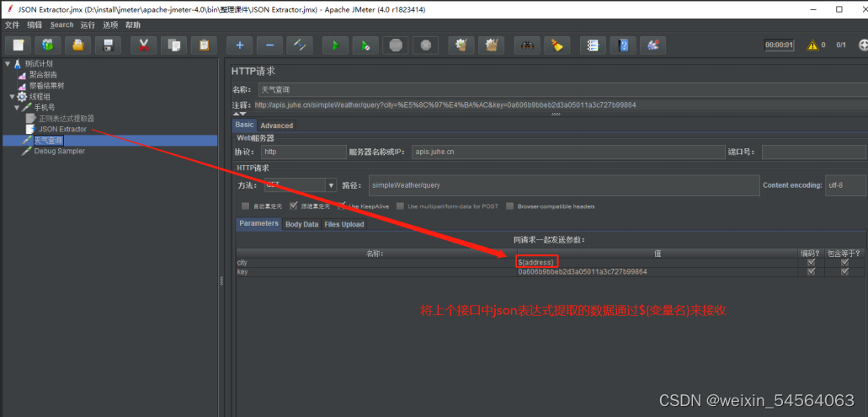Select Debug Sampler in the tree
The height and width of the screenshot is (417, 868).
[x=59, y=151]
